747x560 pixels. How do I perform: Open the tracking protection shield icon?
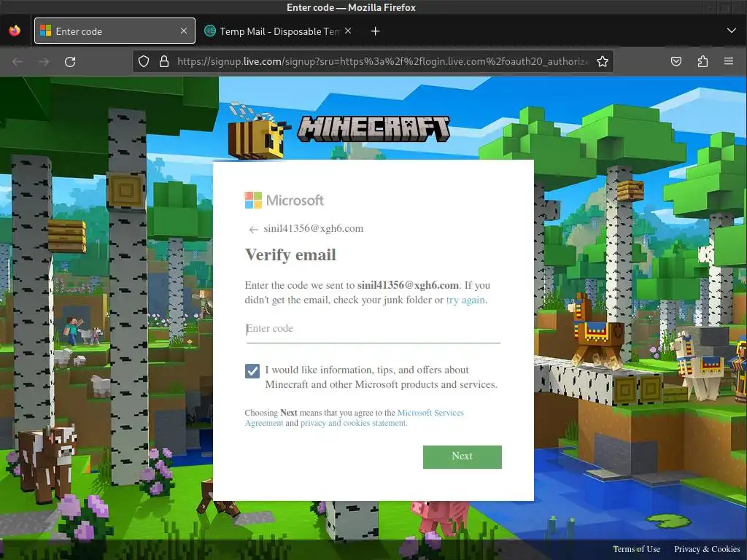pos(144,61)
